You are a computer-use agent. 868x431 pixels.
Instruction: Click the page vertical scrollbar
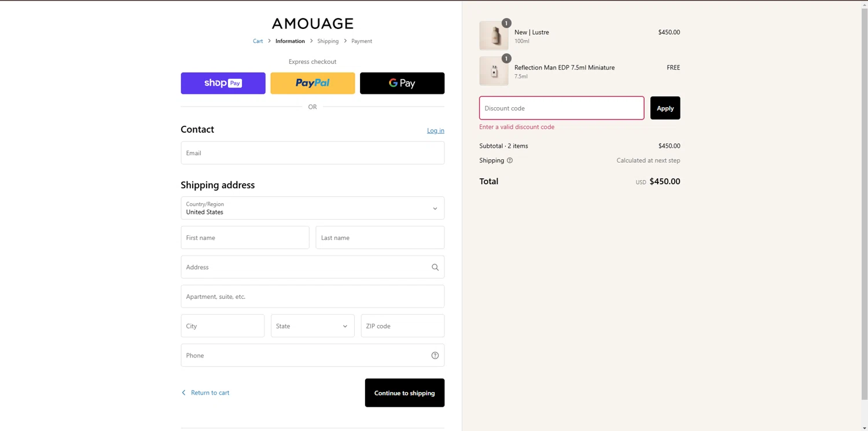pos(865,203)
